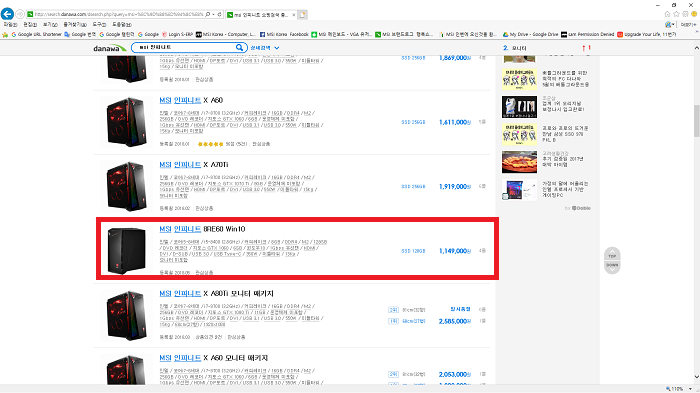Screen dimensions: 700x393
Task: Open the Internet Explorer home icon
Action: (x=667, y=14)
